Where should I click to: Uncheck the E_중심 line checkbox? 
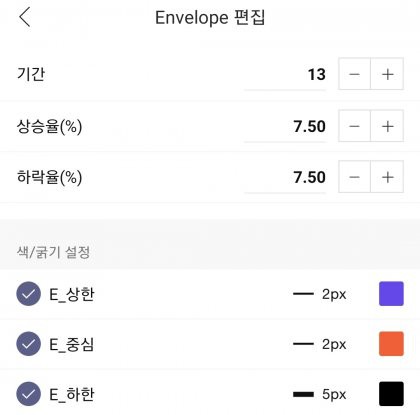29,344
